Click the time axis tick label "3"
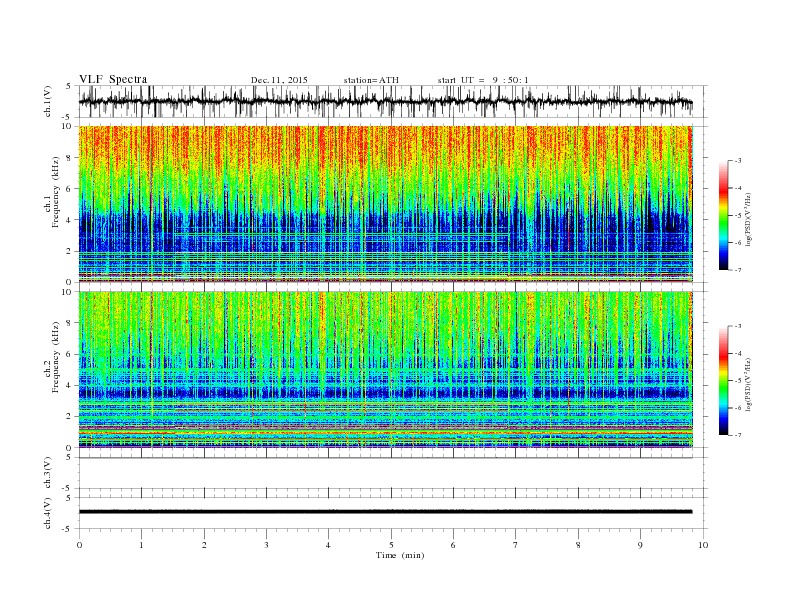This screenshot has width=792, height=612. (x=266, y=545)
